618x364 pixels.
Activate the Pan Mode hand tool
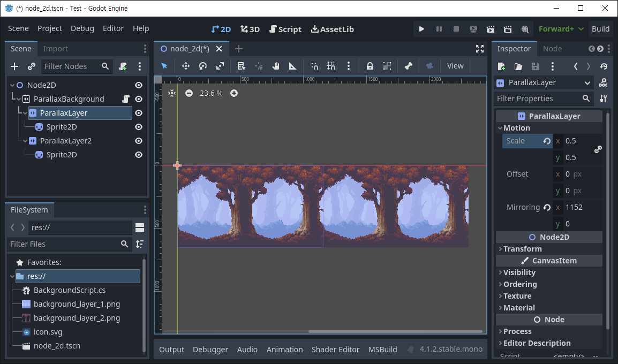click(275, 66)
